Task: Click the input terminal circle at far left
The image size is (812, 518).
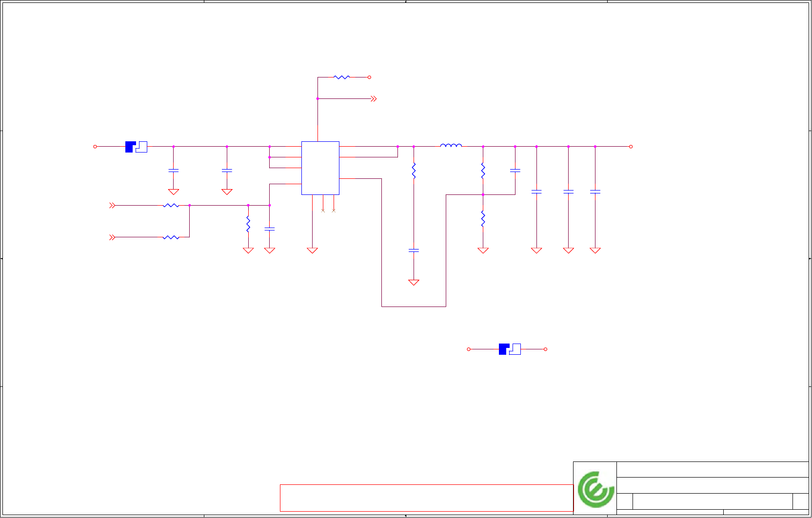Action: tap(95, 147)
